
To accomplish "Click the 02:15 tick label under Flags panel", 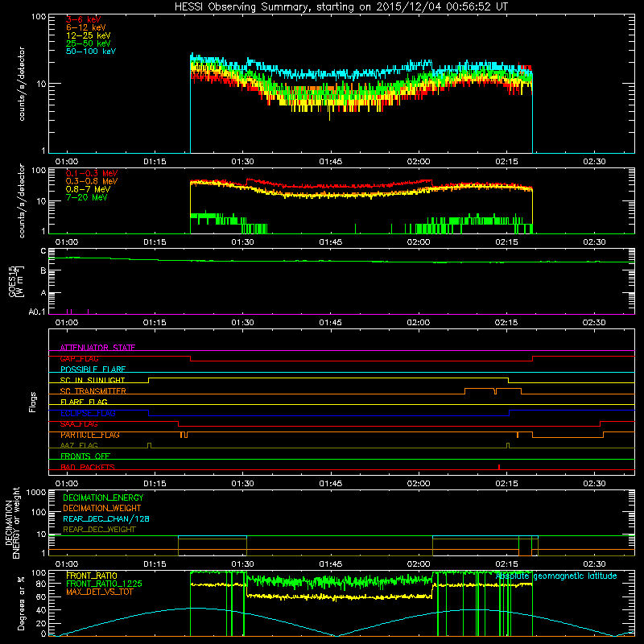I will [506, 484].
